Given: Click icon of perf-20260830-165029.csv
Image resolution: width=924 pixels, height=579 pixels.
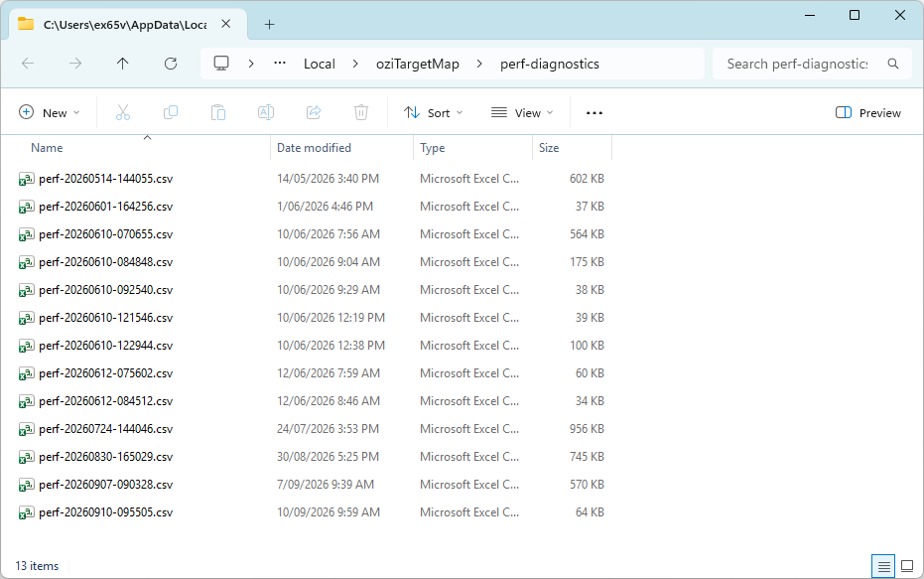Looking at the screenshot, I should pos(26,457).
